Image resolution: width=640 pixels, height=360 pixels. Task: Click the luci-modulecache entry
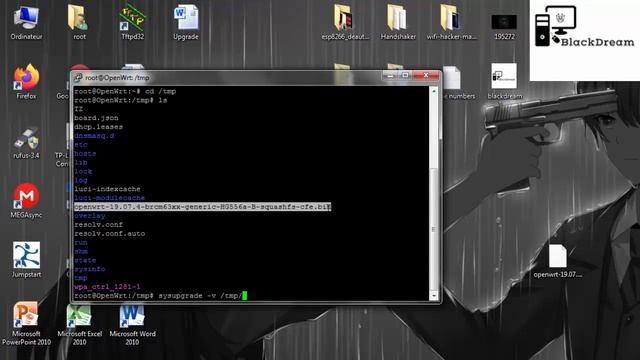[x=109, y=198]
